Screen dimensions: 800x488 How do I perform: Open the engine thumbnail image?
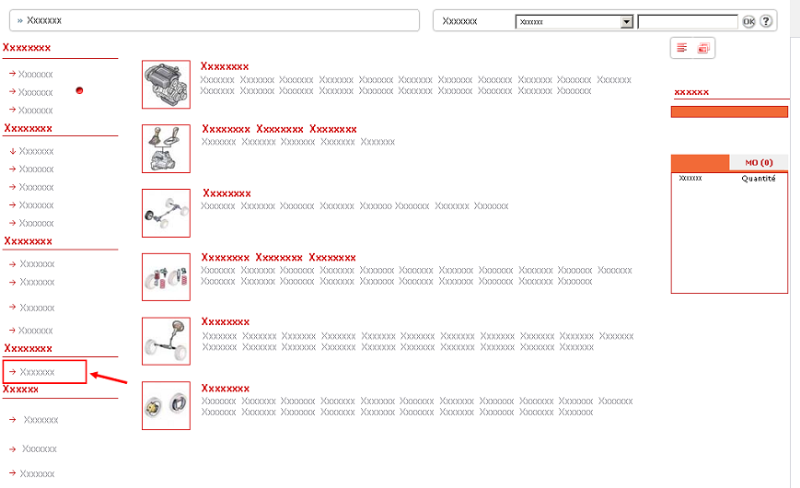click(166, 85)
